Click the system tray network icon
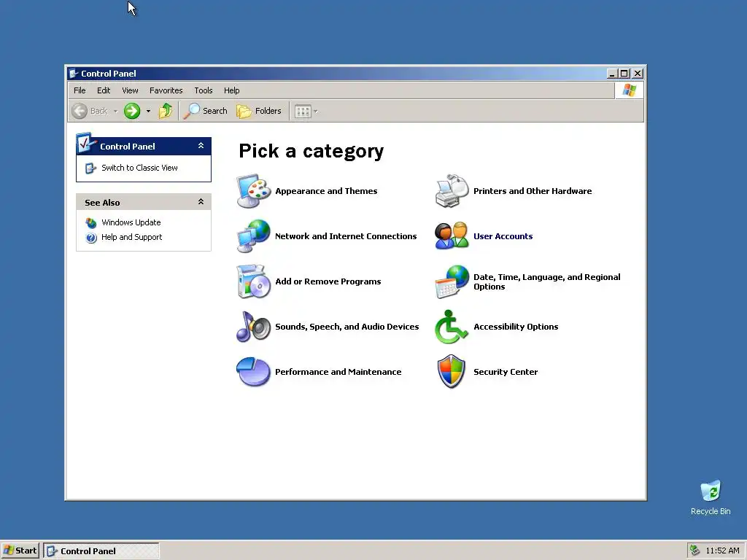 pos(694,551)
